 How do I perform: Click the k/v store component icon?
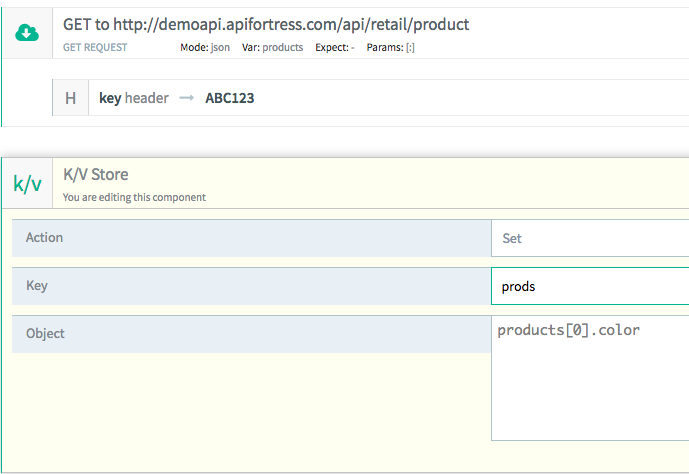27,184
